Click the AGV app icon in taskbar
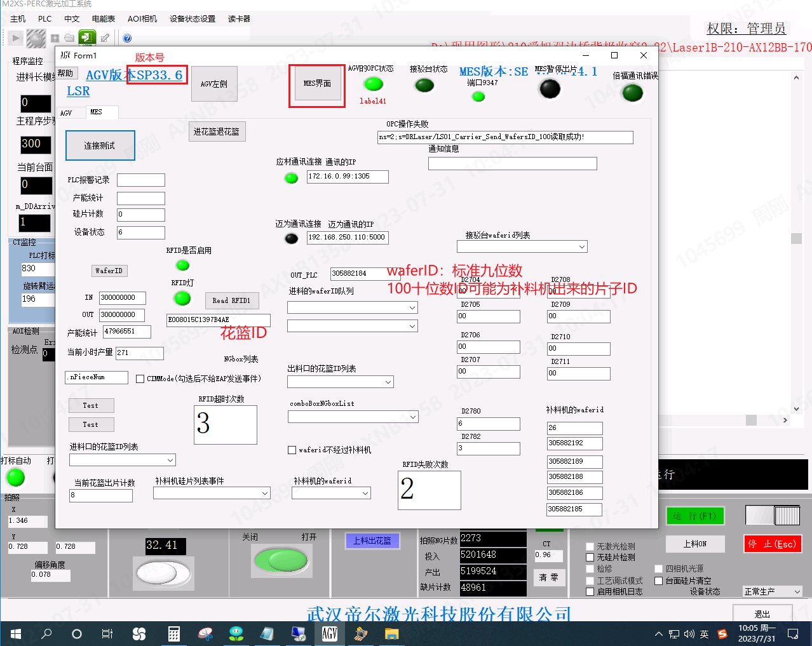The width and height of the screenshot is (812, 646). pyautogui.click(x=330, y=633)
